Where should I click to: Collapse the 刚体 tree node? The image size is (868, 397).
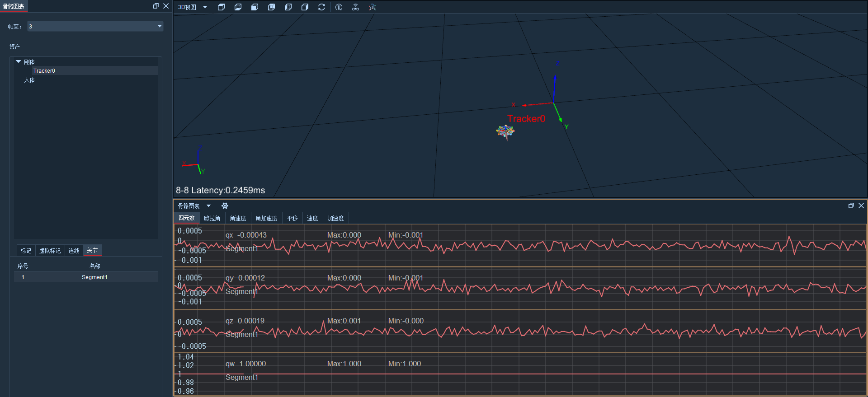pyautogui.click(x=19, y=61)
